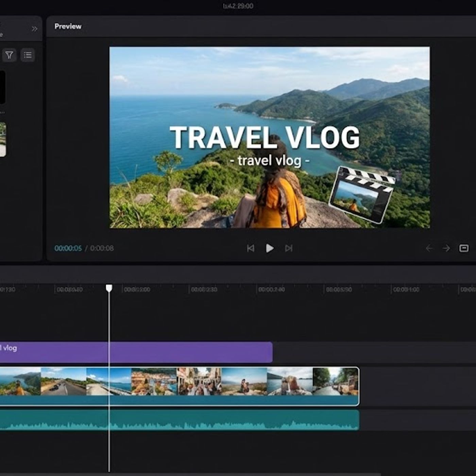Jump to end with skip-forward icon
The height and width of the screenshot is (476, 476).
click(289, 248)
